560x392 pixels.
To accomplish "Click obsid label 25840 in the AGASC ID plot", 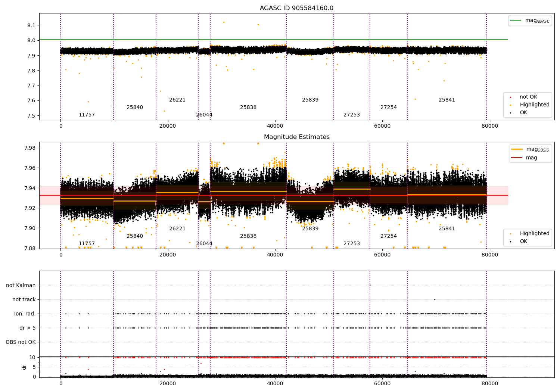I will point(135,107).
